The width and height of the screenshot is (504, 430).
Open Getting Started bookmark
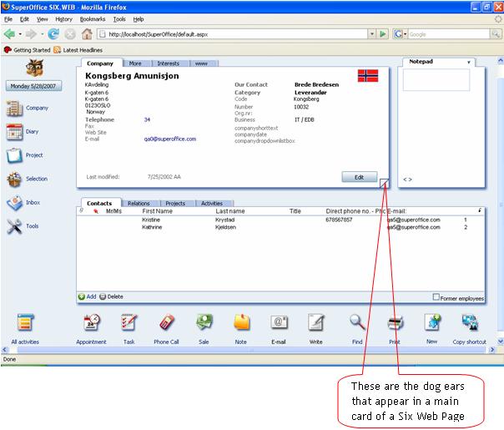click(x=28, y=50)
